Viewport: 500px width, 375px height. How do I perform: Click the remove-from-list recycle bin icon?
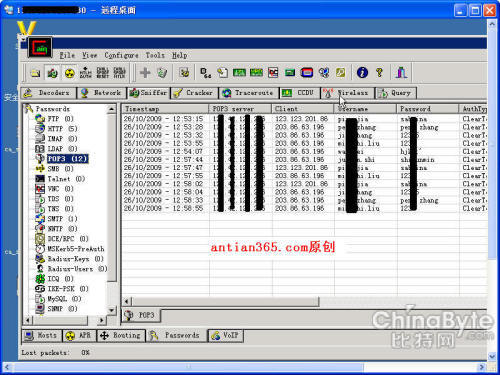tap(162, 72)
